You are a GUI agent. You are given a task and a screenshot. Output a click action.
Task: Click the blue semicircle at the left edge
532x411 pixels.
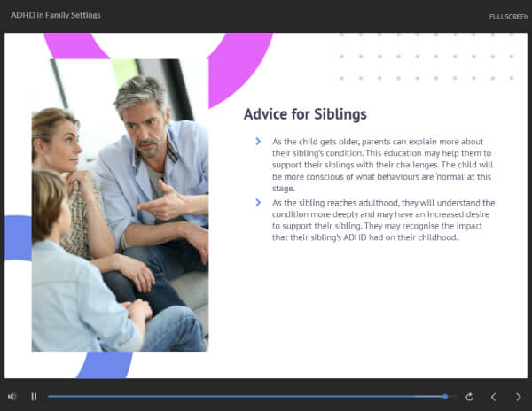18,238
